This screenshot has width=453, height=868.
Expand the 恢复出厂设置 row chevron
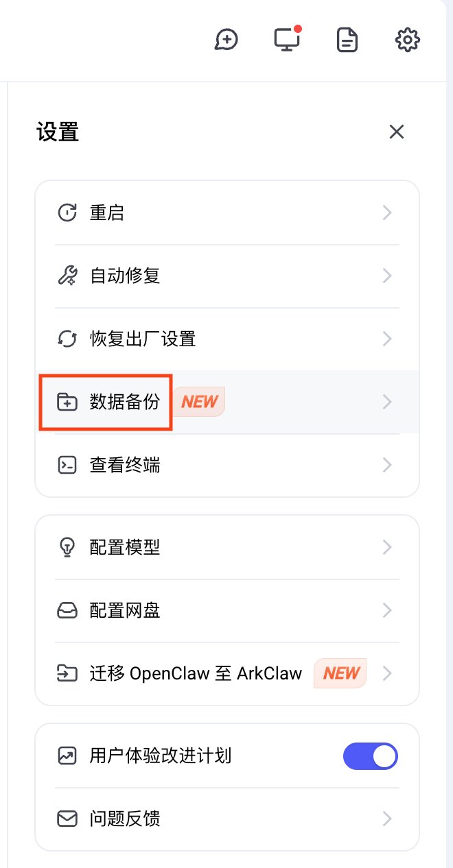click(x=387, y=339)
